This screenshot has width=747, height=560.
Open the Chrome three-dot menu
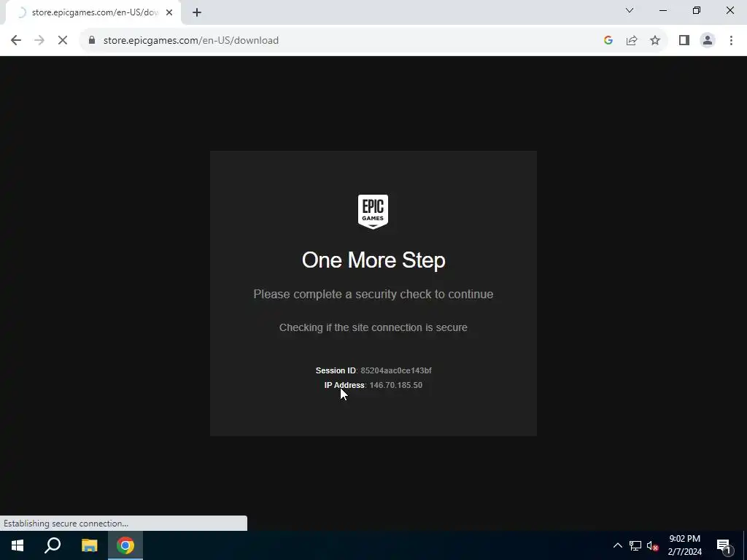[731, 41]
